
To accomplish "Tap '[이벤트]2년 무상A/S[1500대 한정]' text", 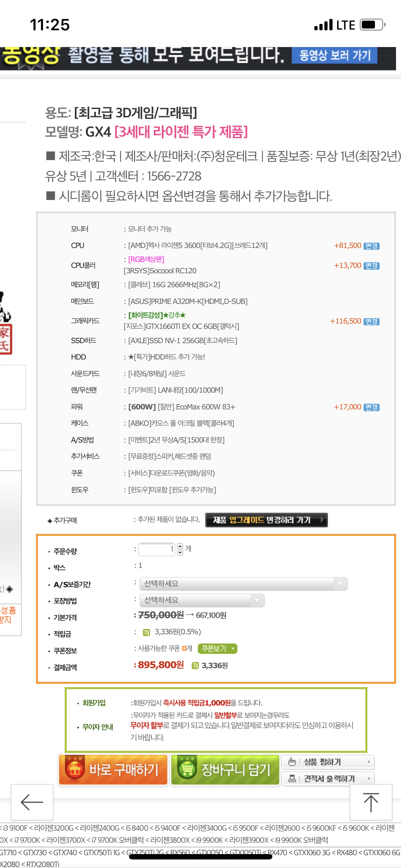I will click(x=176, y=440).
